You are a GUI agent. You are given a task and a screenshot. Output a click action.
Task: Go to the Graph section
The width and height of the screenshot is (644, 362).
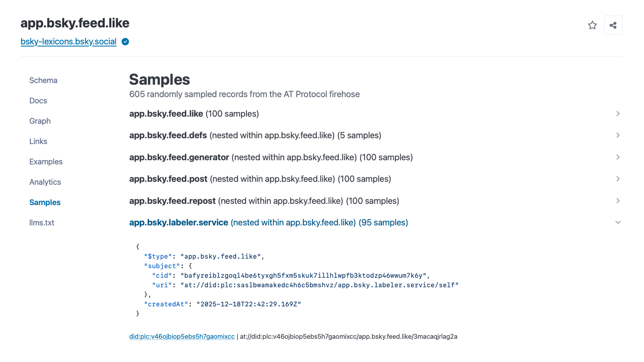[x=40, y=121]
